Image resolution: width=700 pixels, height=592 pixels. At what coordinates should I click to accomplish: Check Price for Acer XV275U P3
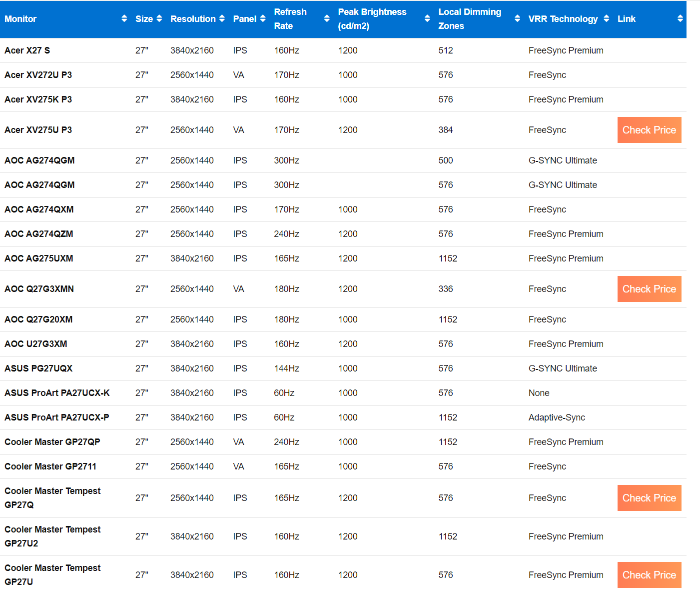pos(649,130)
